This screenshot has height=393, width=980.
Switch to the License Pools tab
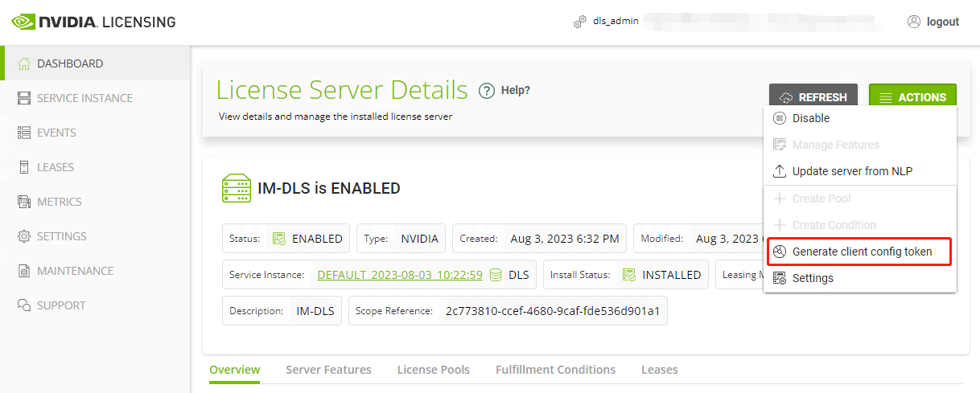pyautogui.click(x=434, y=370)
